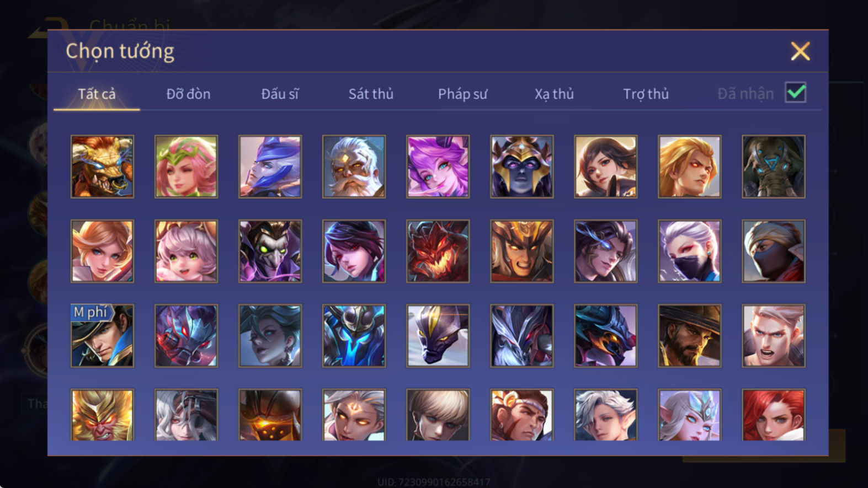Choose the bearded hero with straw hat
The width and height of the screenshot is (868, 488).
coord(689,335)
